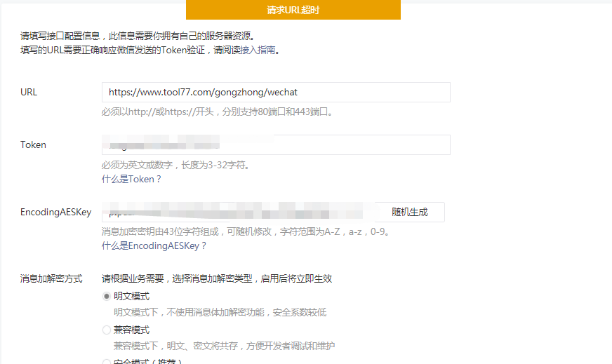Open the 什么是EncodingAESKey？ link
Image resolution: width=612 pixels, height=364 pixels.
(154, 245)
